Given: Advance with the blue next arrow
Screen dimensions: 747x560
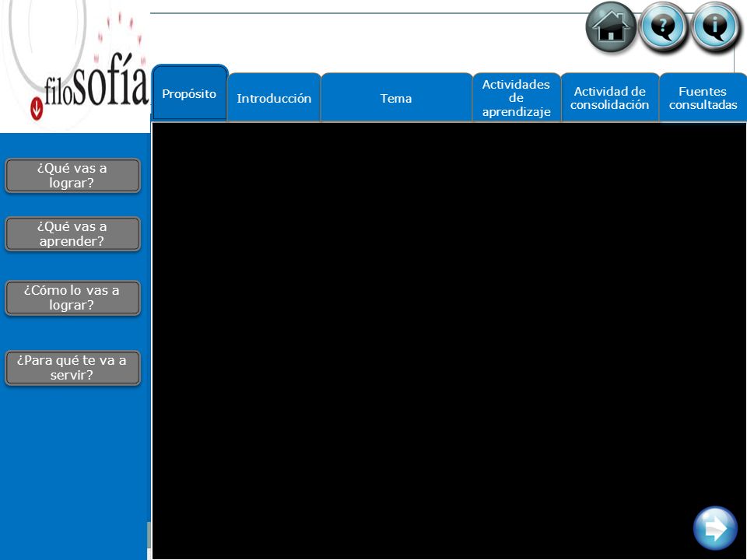Looking at the screenshot, I should tap(715, 528).
